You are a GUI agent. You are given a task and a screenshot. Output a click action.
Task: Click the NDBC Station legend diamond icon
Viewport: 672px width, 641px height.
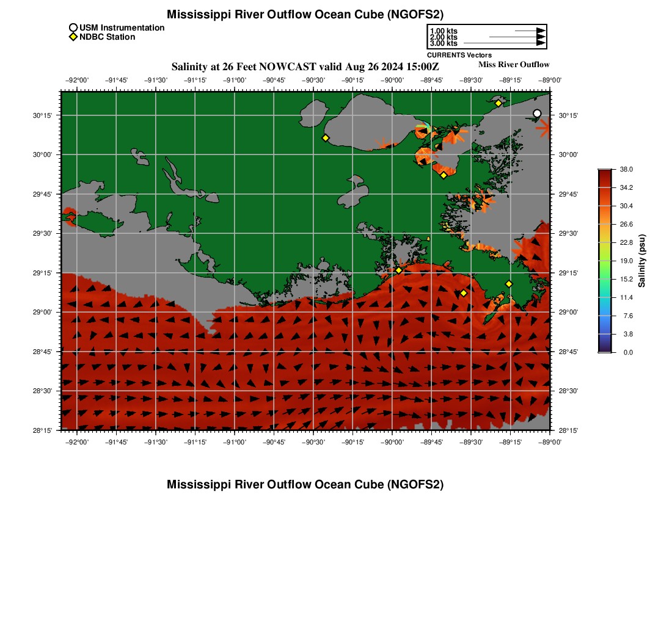pyautogui.click(x=73, y=37)
